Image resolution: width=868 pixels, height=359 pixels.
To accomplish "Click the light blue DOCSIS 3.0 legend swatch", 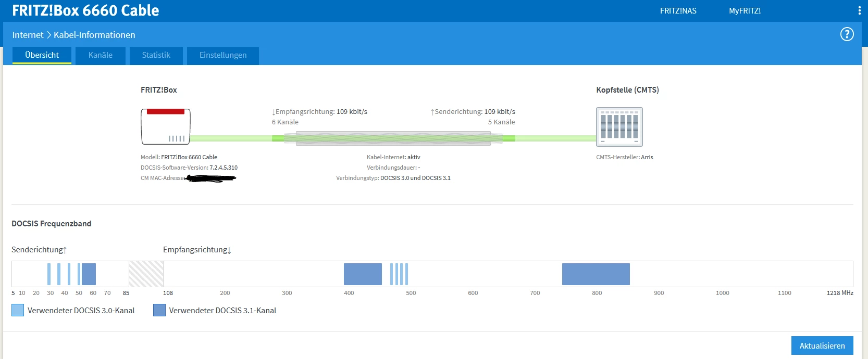I will pyautogui.click(x=18, y=310).
